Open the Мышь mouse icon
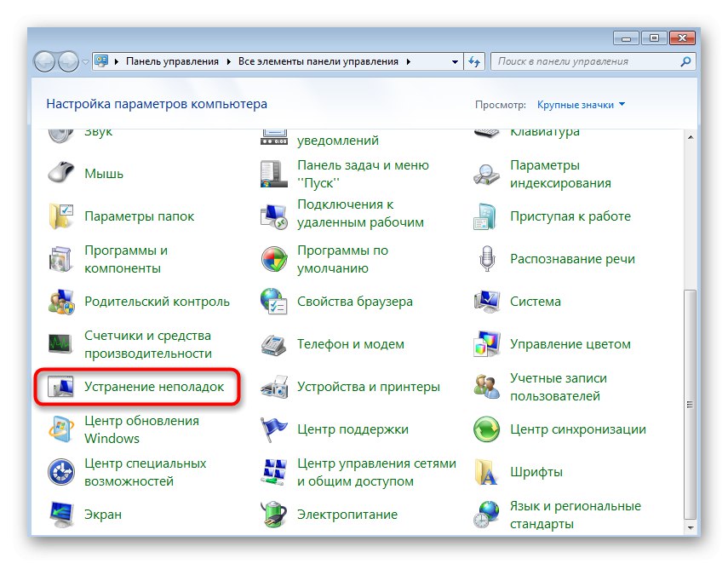The width and height of the screenshot is (728, 564). click(x=61, y=173)
